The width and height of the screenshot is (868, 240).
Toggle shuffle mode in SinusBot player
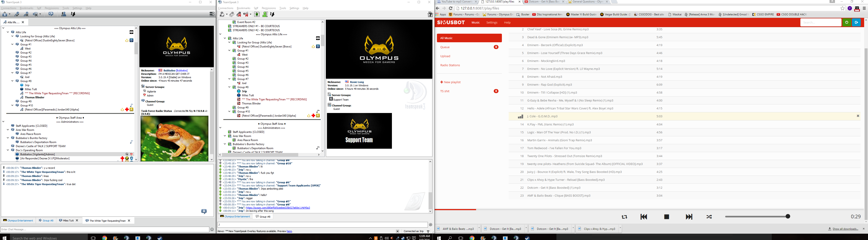[709, 217]
